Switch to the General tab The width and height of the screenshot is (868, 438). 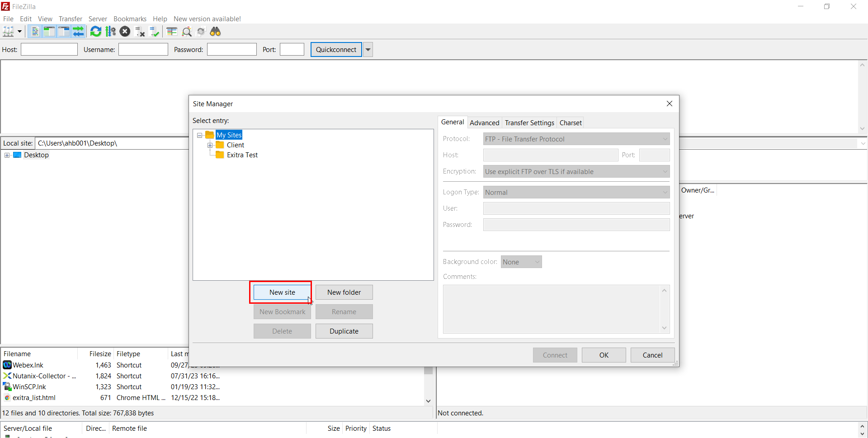(x=453, y=122)
